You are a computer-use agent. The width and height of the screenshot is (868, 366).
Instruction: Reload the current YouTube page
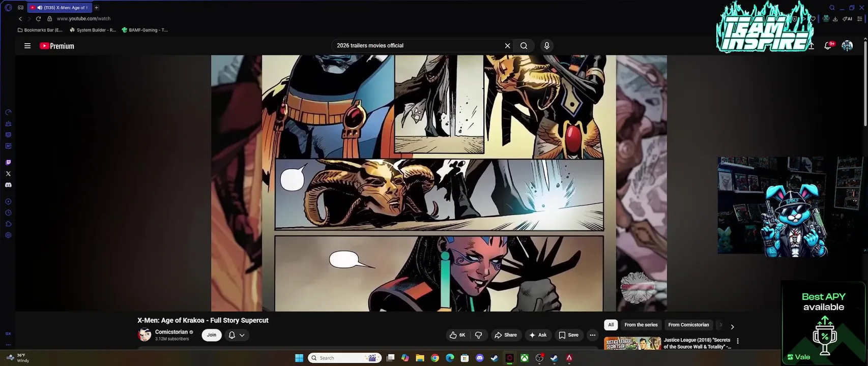pyautogui.click(x=38, y=19)
